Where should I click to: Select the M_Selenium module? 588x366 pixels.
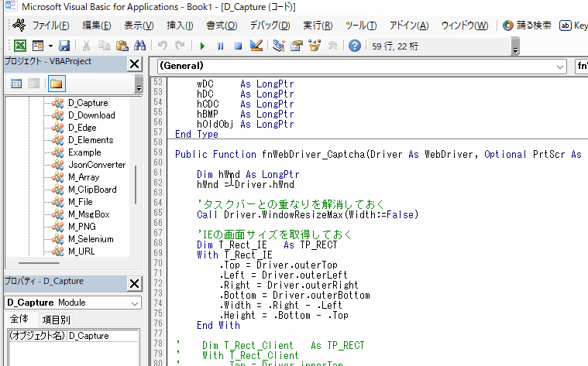tap(91, 238)
